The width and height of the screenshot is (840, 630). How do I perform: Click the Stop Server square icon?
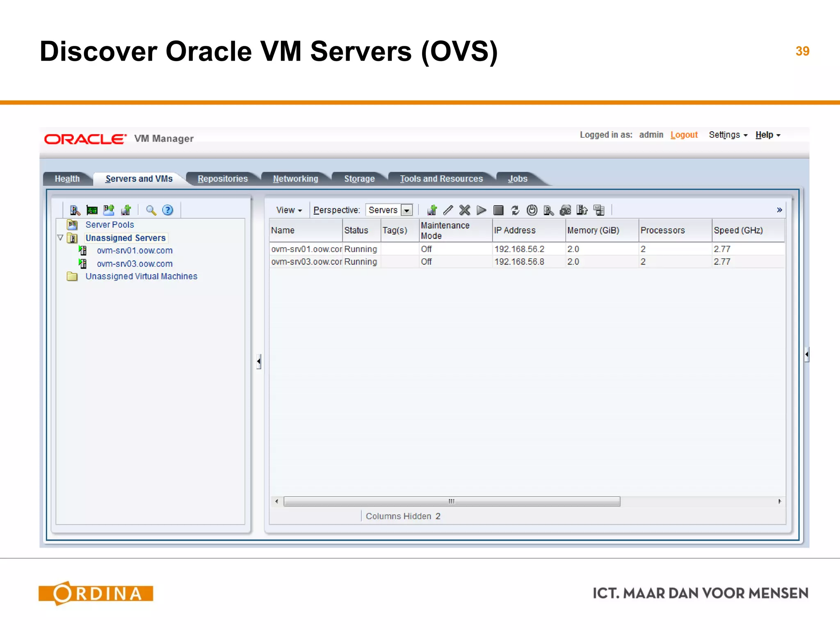tap(498, 210)
